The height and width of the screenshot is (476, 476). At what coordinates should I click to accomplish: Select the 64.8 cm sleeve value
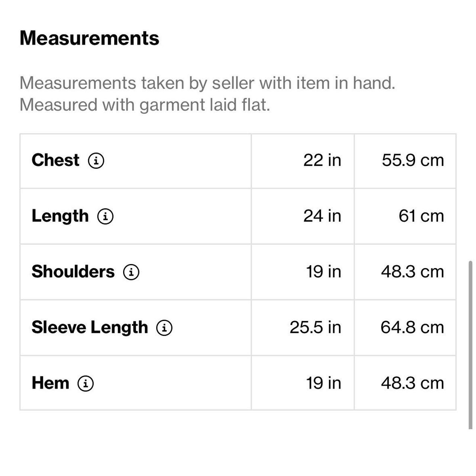(x=412, y=328)
